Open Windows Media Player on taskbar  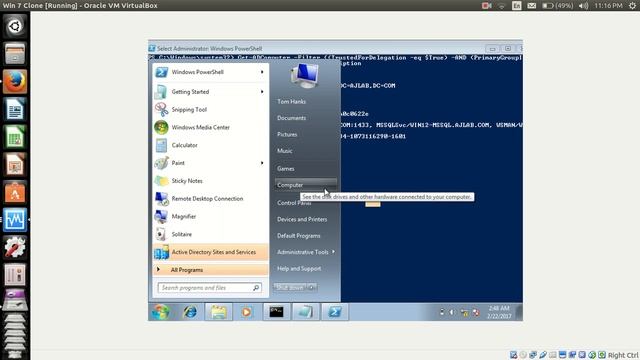[x=246, y=312]
